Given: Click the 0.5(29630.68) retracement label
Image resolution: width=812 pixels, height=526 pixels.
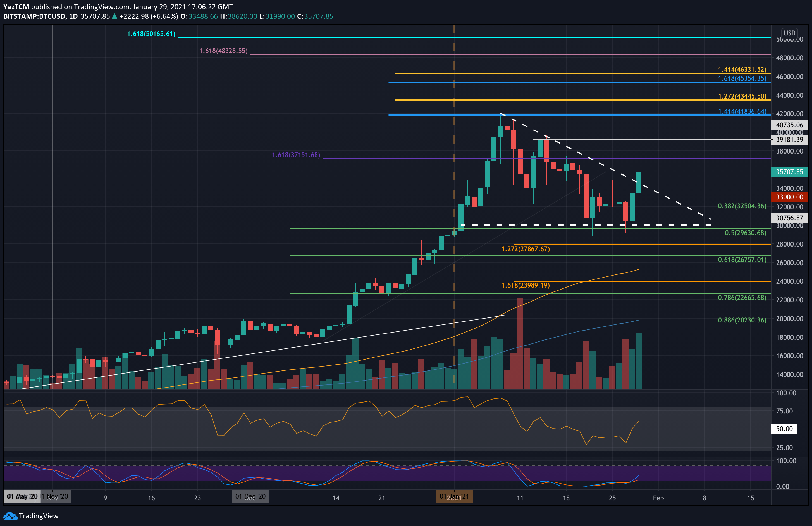Looking at the screenshot, I should point(746,233).
